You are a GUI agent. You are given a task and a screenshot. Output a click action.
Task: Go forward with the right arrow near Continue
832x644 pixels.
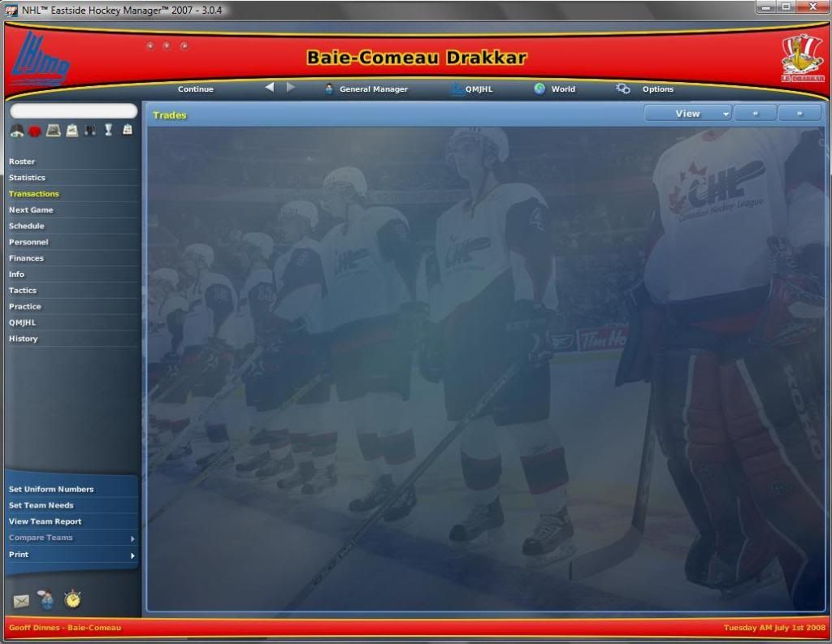pyautogui.click(x=290, y=88)
